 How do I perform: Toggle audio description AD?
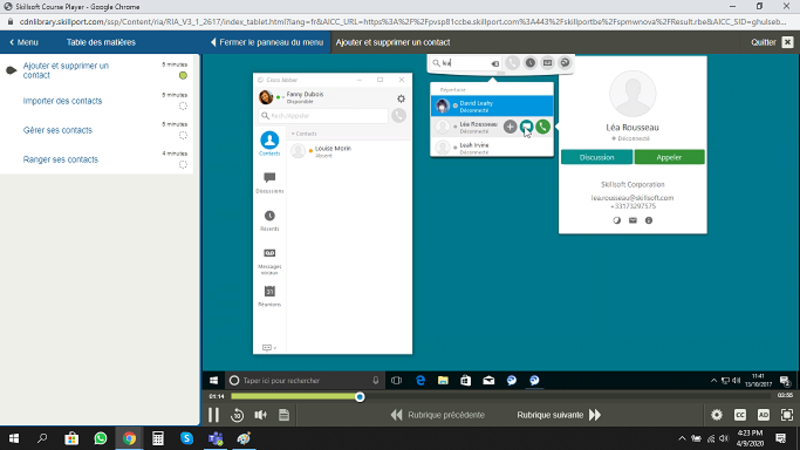(764, 415)
